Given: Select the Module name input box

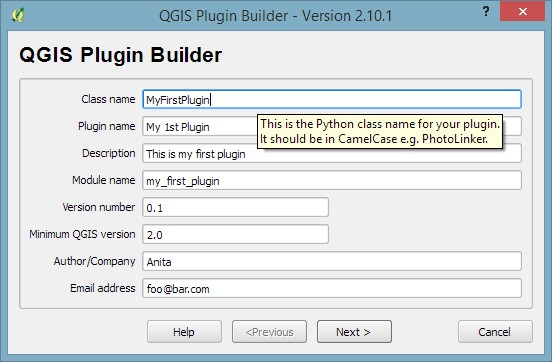Looking at the screenshot, I should 332,181.
